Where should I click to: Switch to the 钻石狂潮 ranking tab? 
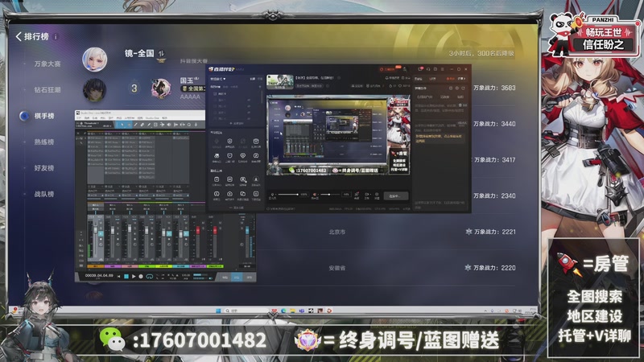coord(47,89)
